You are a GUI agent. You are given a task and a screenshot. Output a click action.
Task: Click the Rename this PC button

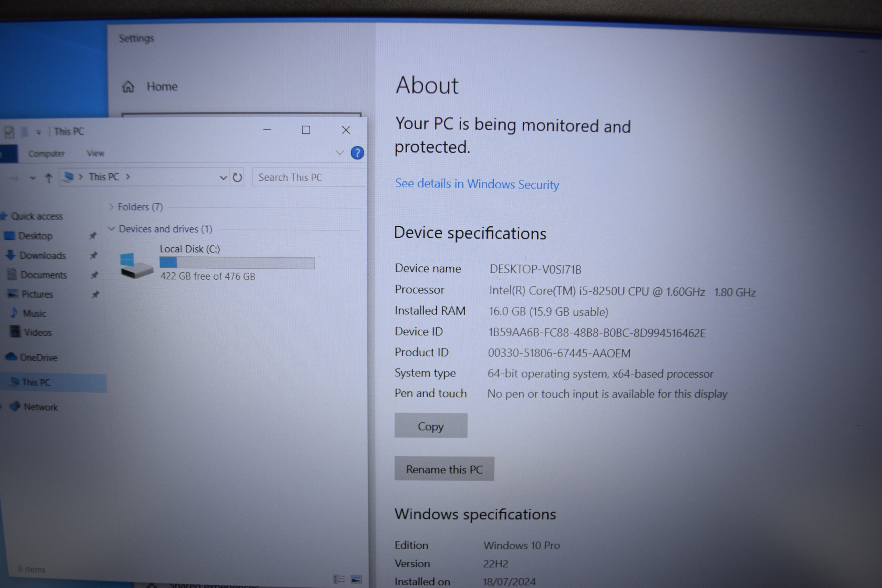(444, 469)
